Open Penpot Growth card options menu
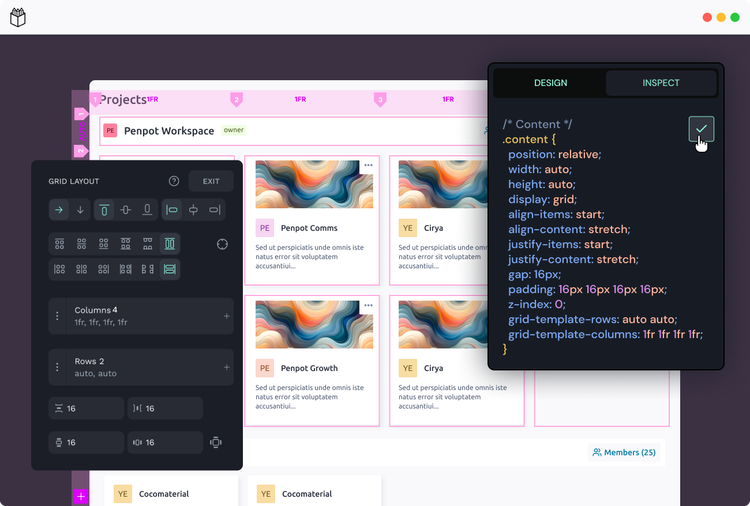 368,305
